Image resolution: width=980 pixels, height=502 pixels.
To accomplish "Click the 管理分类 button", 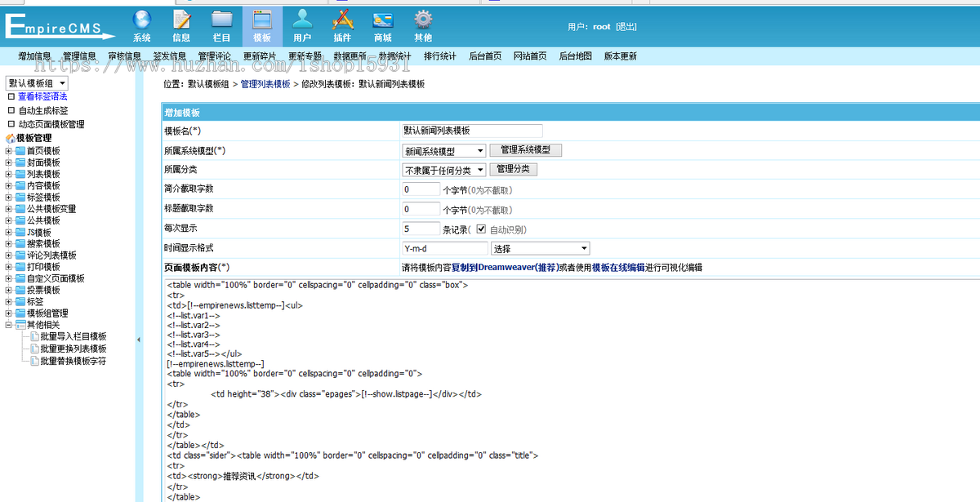I will pyautogui.click(x=514, y=169).
